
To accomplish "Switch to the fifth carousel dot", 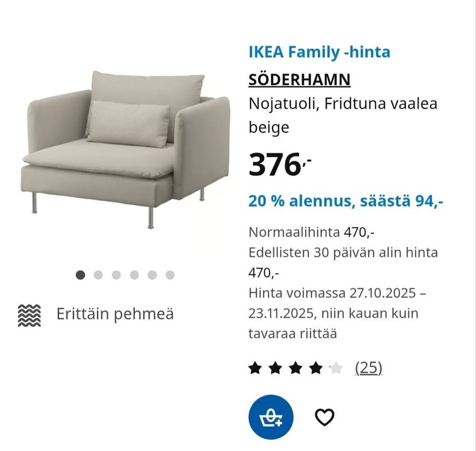I will pos(152,275).
